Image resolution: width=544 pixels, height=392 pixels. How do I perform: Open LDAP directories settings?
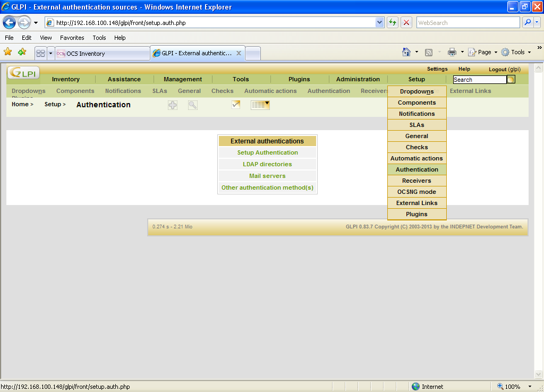click(267, 164)
